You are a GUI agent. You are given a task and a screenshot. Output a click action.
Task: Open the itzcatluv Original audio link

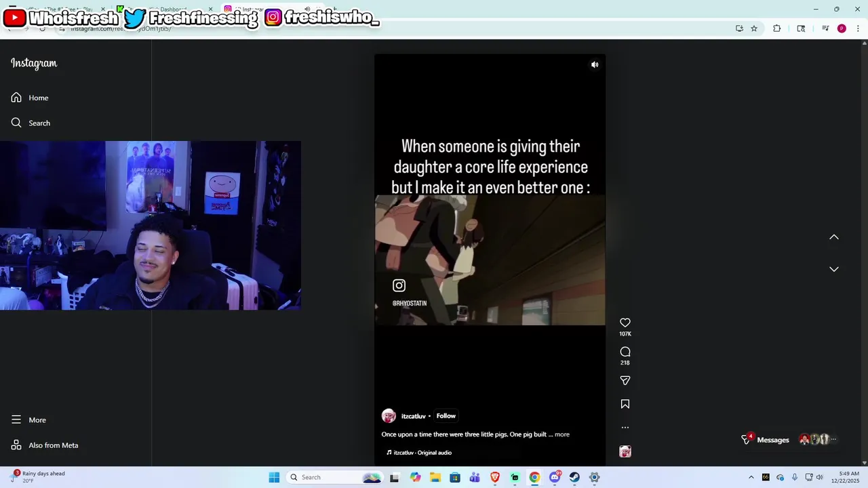pos(418,452)
